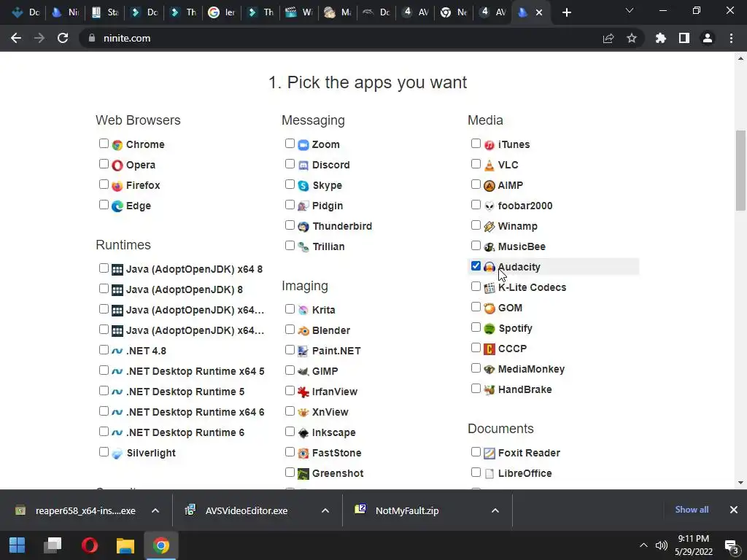Click the Greenshot icon under Imaging
747x560 pixels.
(x=303, y=474)
